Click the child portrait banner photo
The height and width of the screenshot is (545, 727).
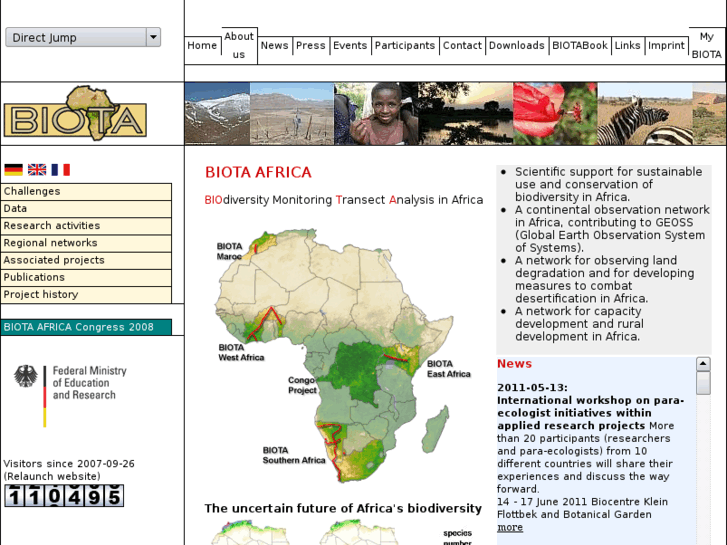376,114
